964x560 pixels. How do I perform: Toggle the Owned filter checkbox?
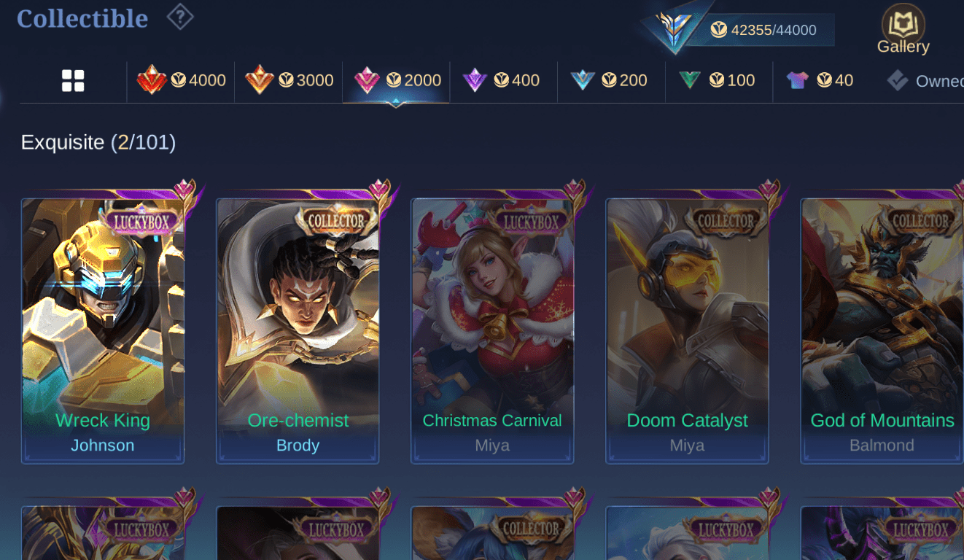pos(898,81)
